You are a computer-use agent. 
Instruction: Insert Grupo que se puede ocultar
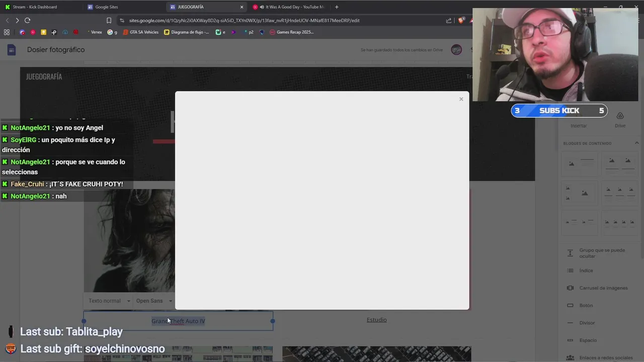click(599, 253)
